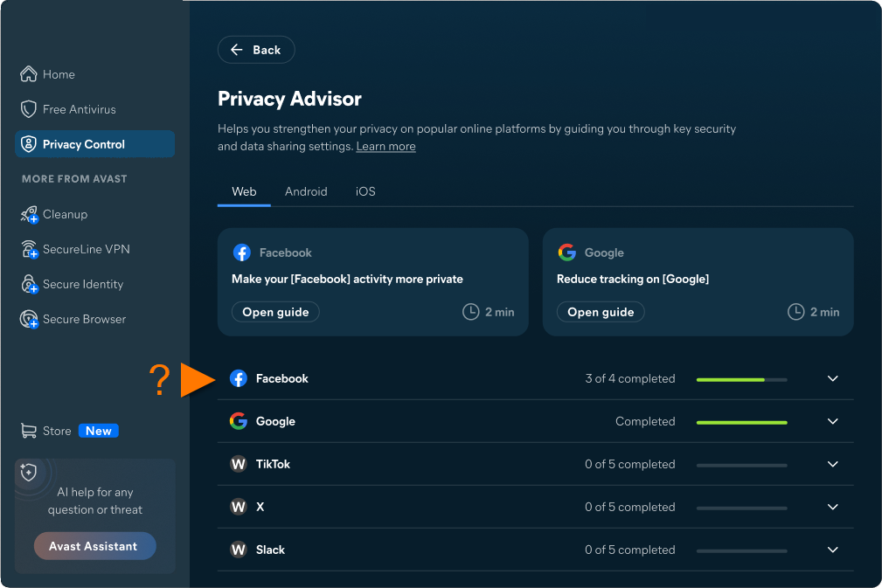The image size is (882, 588).
Task: Select Privacy Control in the sidebar
Action: (94, 144)
